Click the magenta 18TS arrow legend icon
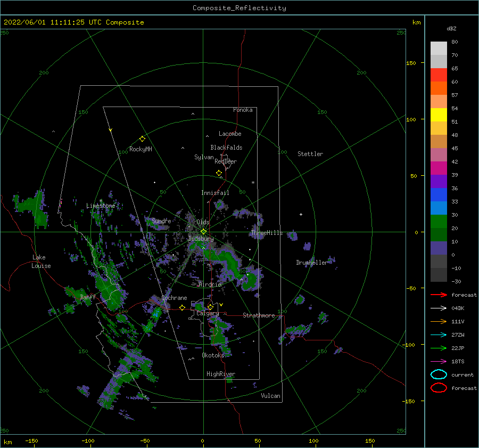The width and height of the screenshot is (479, 448). pos(439,362)
